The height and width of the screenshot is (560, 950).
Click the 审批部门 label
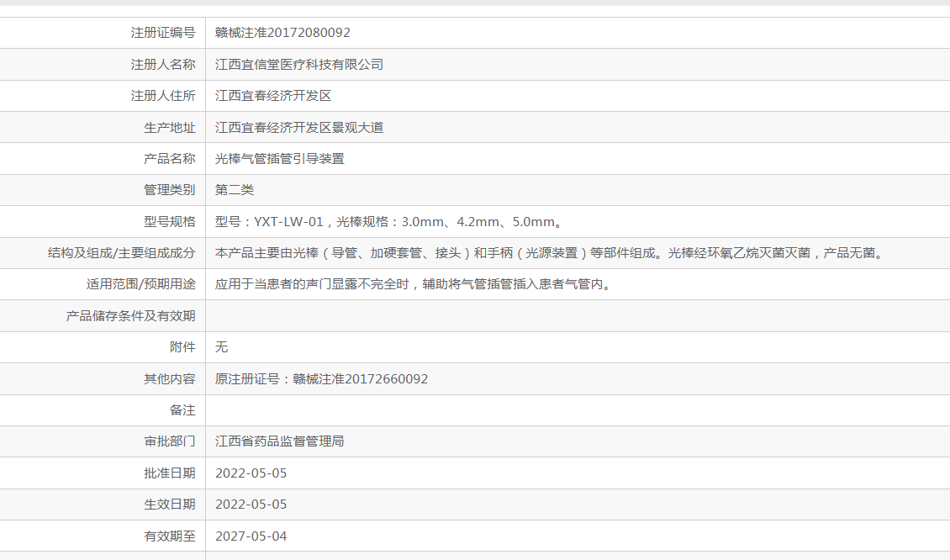point(170,441)
